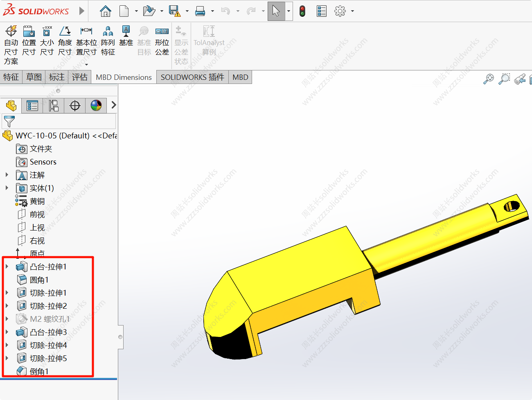This screenshot has width=532, height=400.
Task: Select the Pattern Feature tool (阵列特征)
Action: point(108,41)
